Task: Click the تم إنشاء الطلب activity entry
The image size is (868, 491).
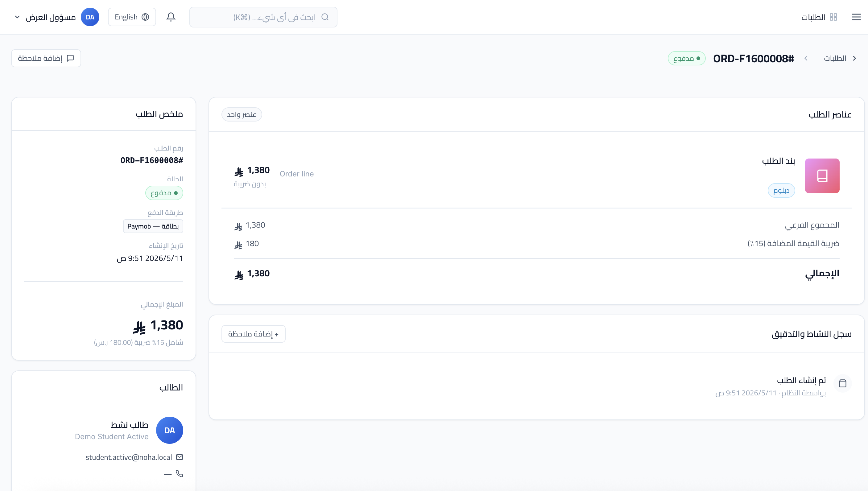Action: [802, 380]
